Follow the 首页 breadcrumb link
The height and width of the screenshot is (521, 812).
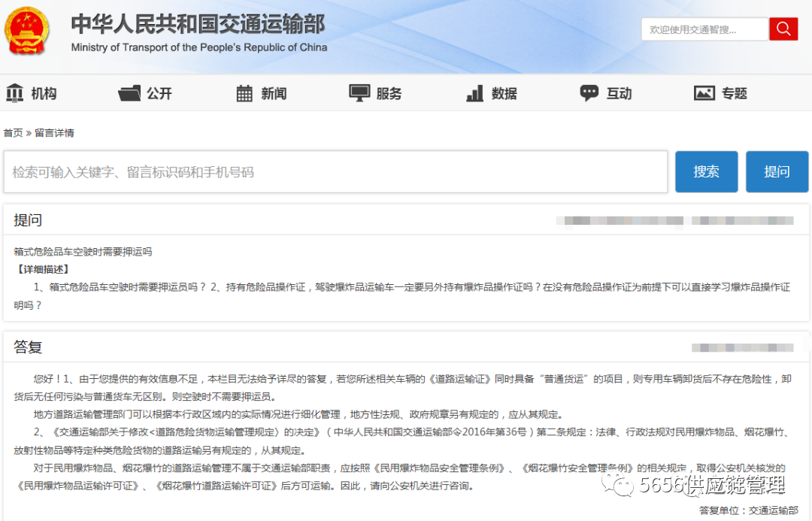click(x=13, y=133)
